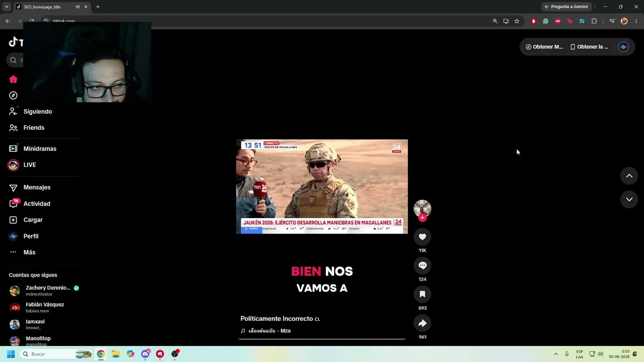Click the Obtener la ... app button
This screenshot has height=362, width=644.
[x=589, y=47]
